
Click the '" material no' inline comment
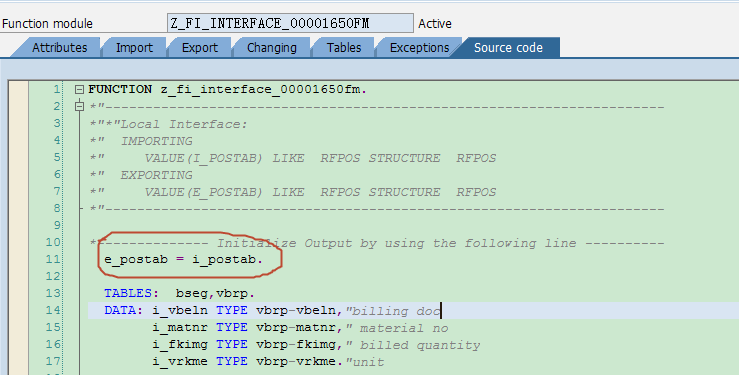(x=397, y=328)
